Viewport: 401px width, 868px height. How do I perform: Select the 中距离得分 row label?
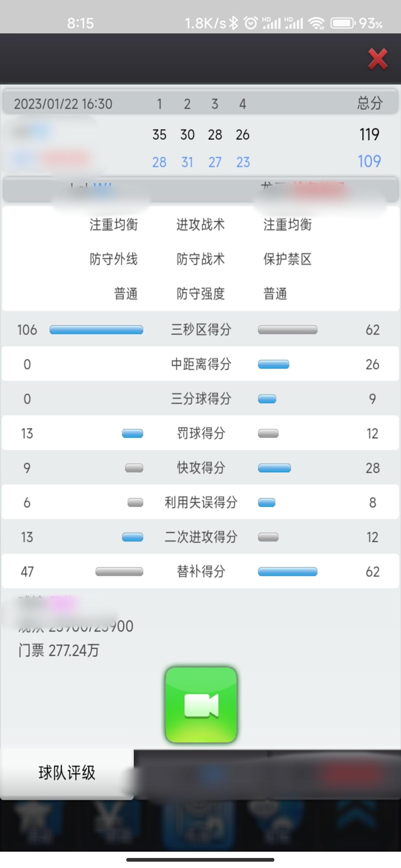201,364
